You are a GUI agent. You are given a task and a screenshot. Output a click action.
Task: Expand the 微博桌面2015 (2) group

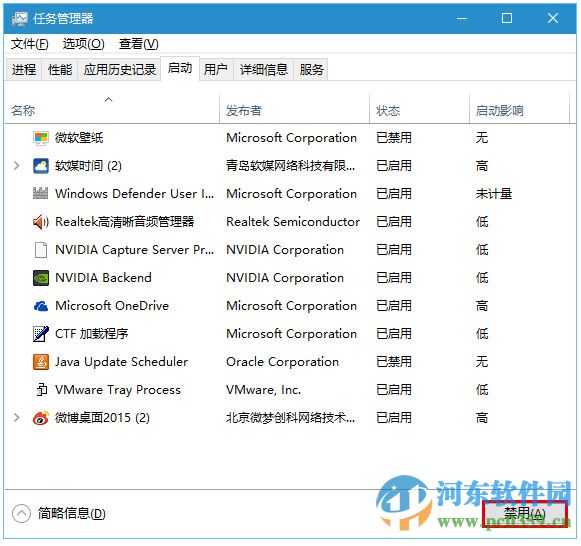[x=16, y=418]
